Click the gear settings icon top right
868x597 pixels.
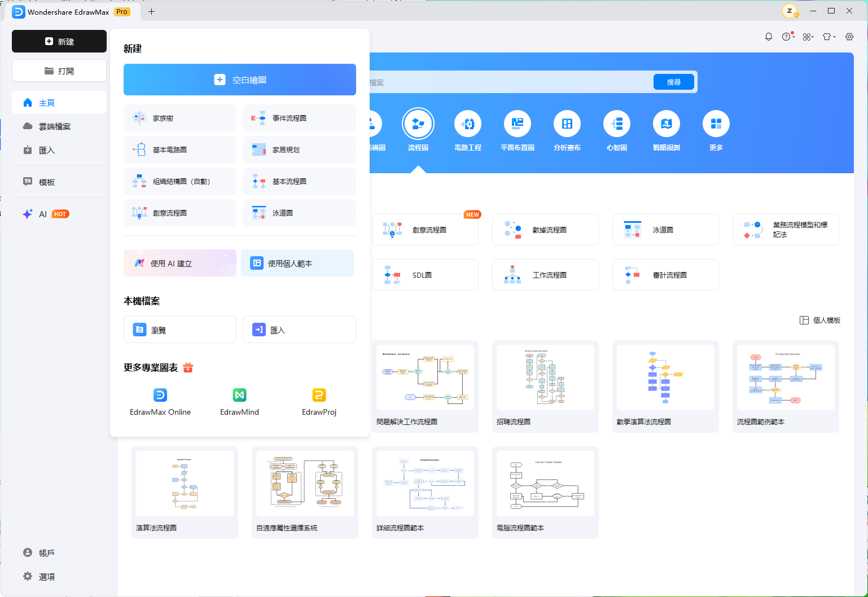(x=849, y=37)
